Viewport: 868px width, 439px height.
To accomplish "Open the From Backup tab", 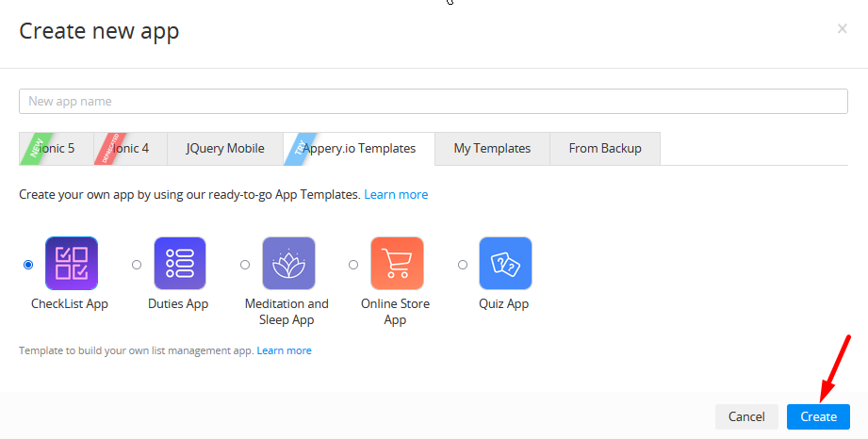I will (x=605, y=148).
